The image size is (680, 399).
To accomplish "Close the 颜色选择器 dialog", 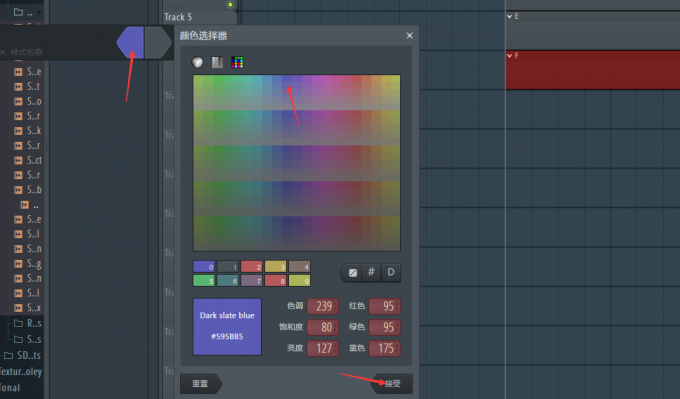I will [x=409, y=36].
